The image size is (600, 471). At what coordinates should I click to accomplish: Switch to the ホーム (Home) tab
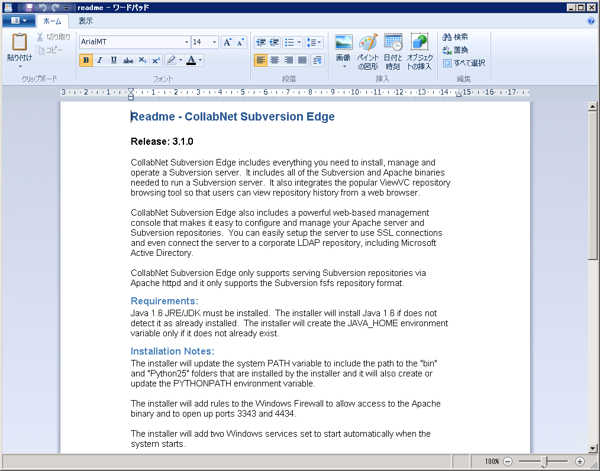(52, 21)
